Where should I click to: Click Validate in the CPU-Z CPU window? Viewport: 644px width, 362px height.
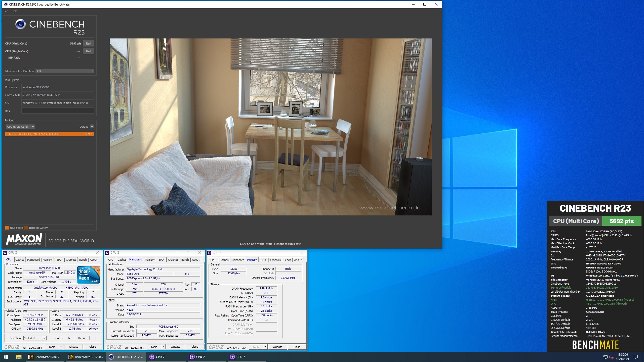coord(73,347)
